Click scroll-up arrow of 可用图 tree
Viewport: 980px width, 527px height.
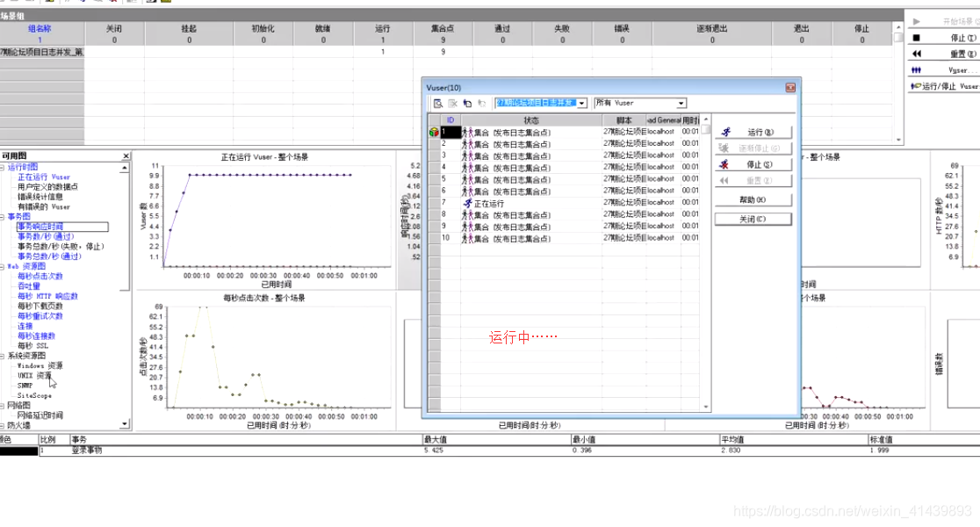(125, 168)
